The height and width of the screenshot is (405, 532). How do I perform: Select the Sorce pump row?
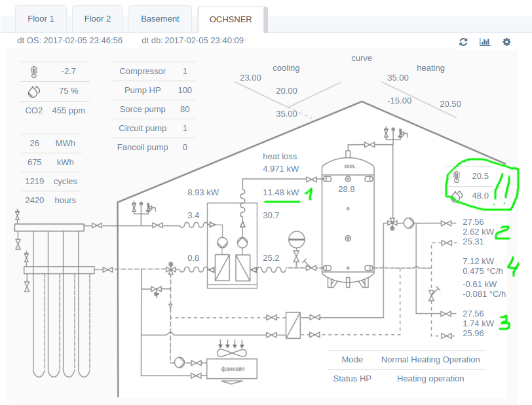tap(155, 109)
